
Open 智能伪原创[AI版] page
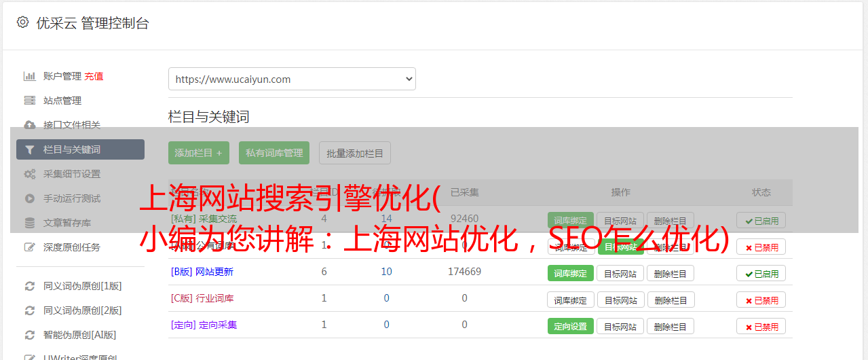point(80,335)
